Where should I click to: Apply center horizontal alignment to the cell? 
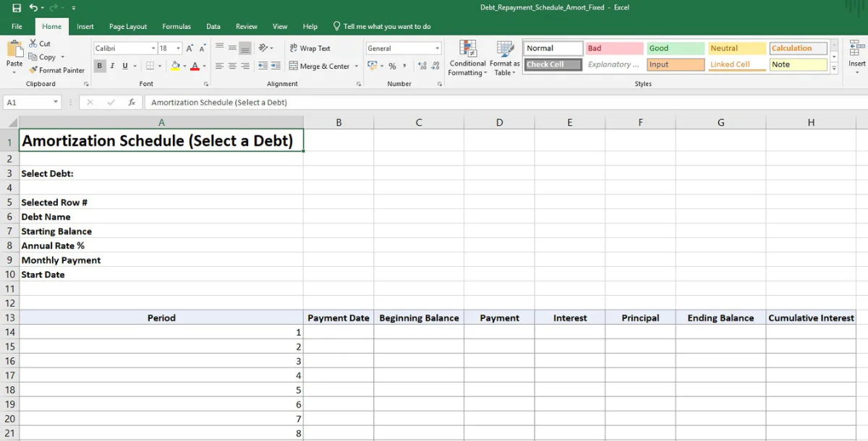(232, 66)
